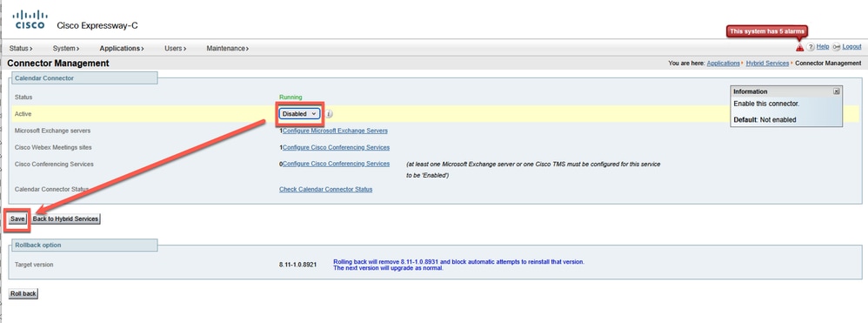Image resolution: width=868 pixels, height=323 pixels.
Task: Click Back to Hybrid Services button
Action: click(x=65, y=219)
